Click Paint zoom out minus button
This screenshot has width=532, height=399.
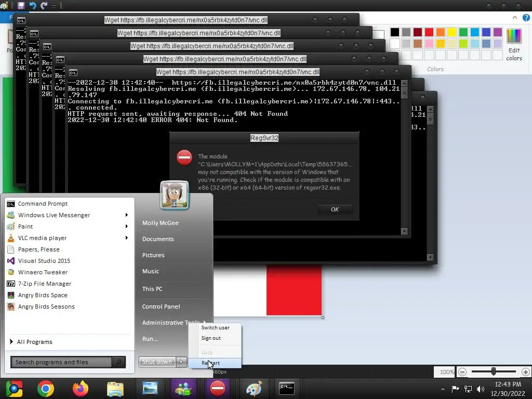click(462, 372)
